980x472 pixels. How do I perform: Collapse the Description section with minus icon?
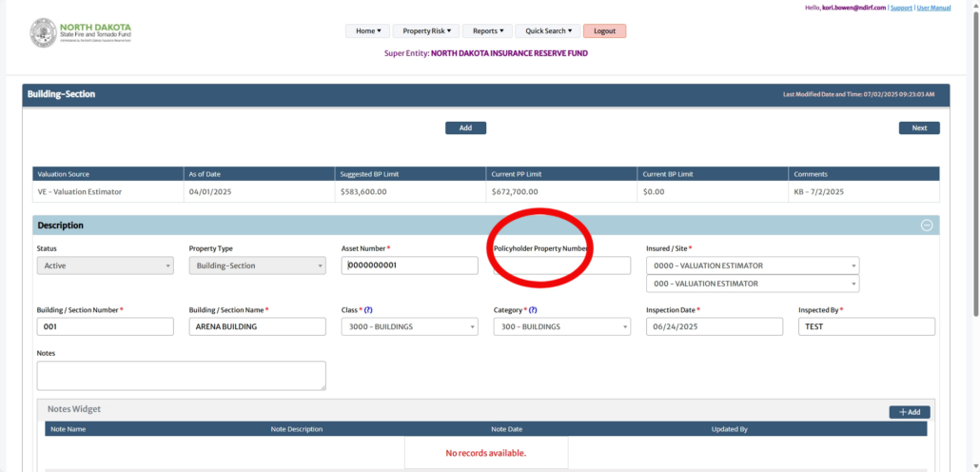[927, 226]
